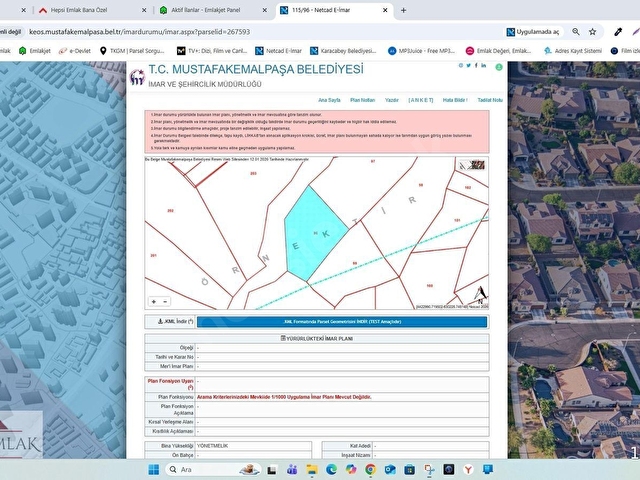Screen dimensions: 640x480
Task: Download parcel geometry in KML format
Action: coord(342,322)
